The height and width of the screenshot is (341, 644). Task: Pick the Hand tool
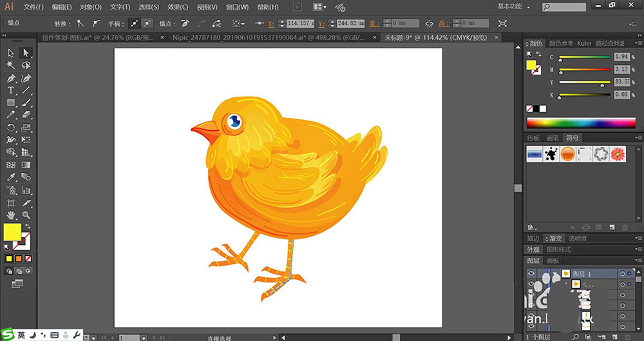11,215
